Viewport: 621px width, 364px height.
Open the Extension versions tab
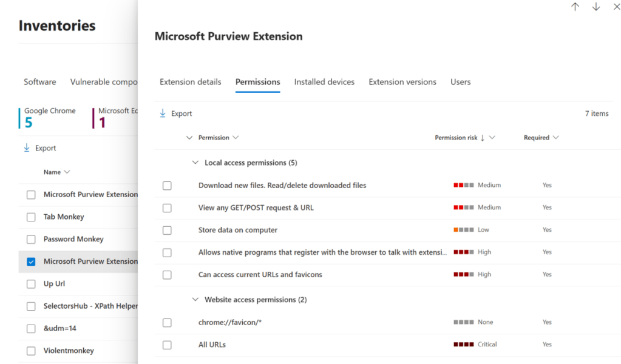click(402, 82)
